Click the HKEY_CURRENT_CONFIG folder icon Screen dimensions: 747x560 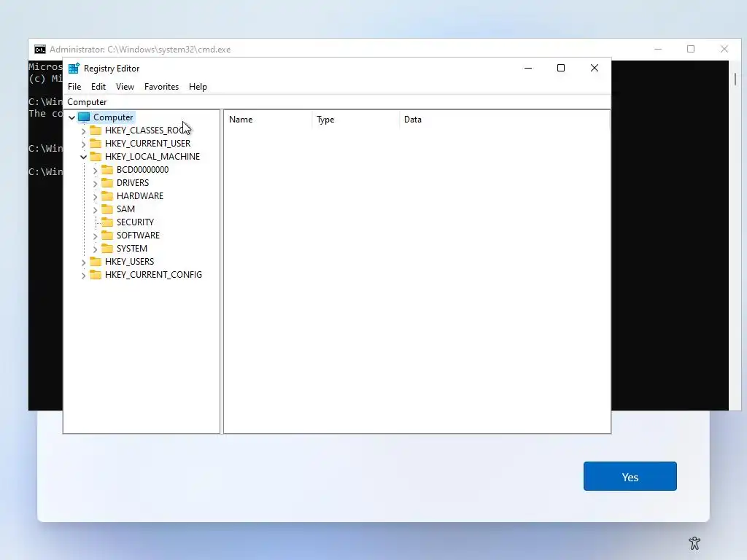96,275
